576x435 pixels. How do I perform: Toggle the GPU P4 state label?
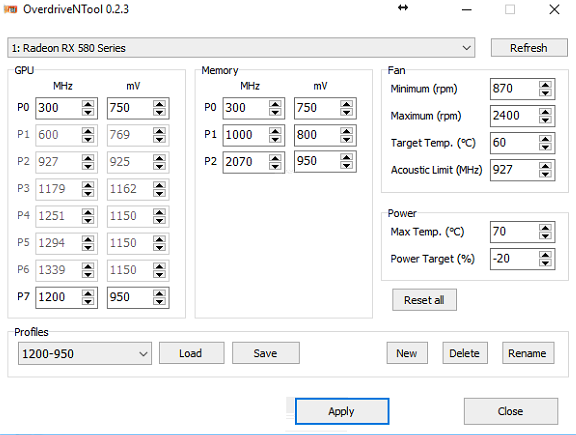tap(23, 215)
